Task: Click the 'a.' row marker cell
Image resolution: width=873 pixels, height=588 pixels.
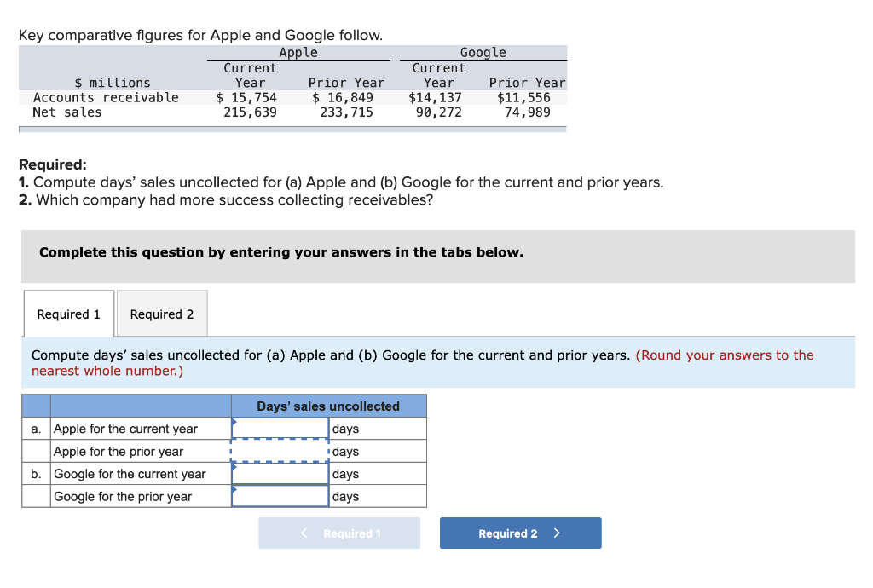Action: click(35, 428)
